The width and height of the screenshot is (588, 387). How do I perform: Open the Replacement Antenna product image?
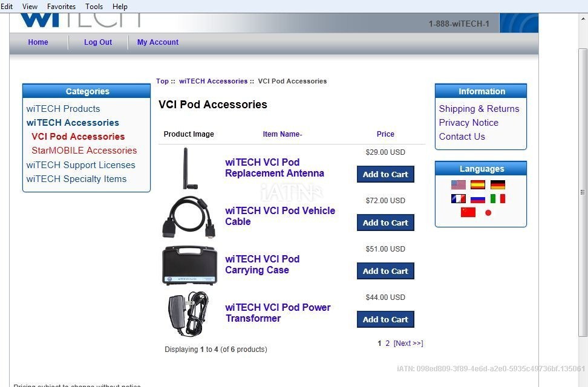pyautogui.click(x=190, y=168)
